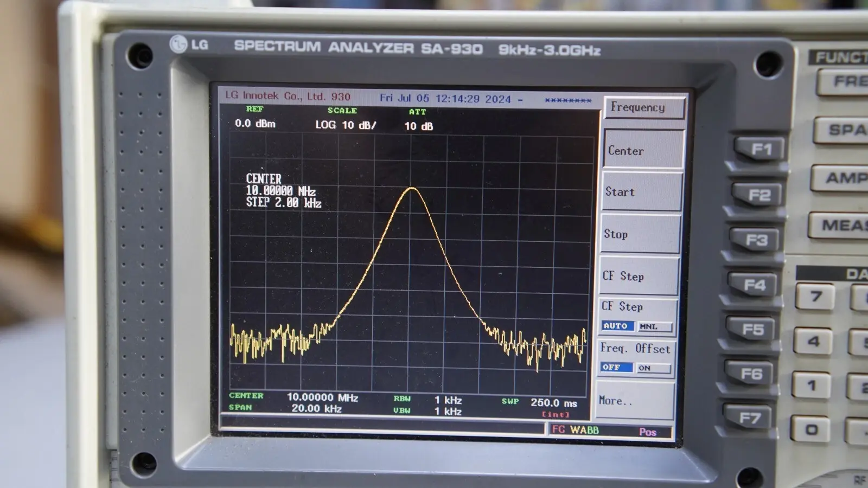Open the More.. softkey menu
This screenshot has width=868, height=488.
(635, 400)
